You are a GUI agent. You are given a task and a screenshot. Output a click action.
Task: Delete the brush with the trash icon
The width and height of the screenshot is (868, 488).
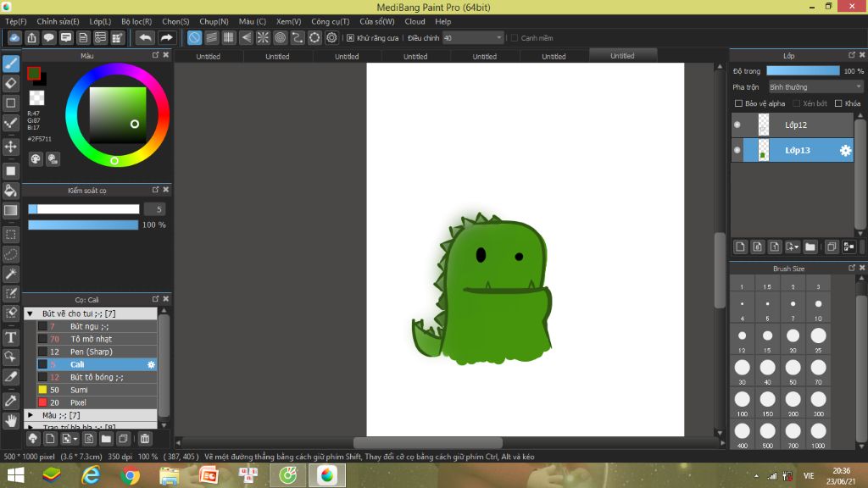144,439
